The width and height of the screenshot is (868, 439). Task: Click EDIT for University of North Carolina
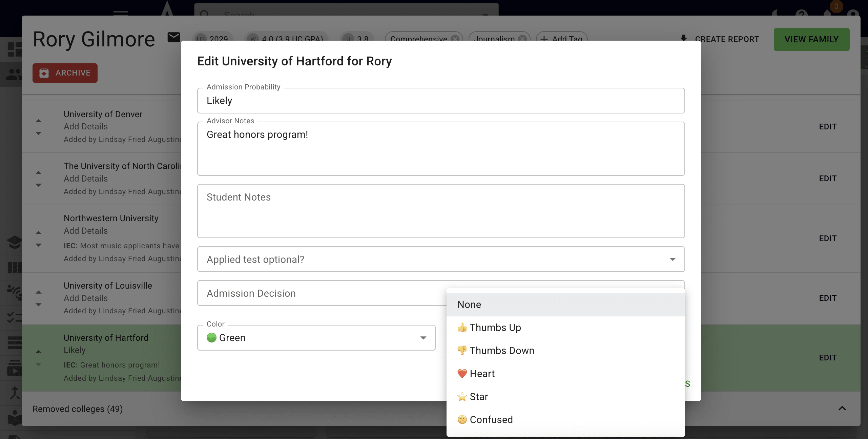point(828,179)
